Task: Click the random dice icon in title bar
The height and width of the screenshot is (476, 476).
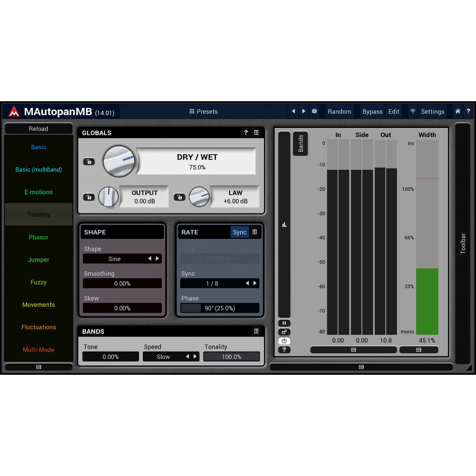Action: [314, 111]
